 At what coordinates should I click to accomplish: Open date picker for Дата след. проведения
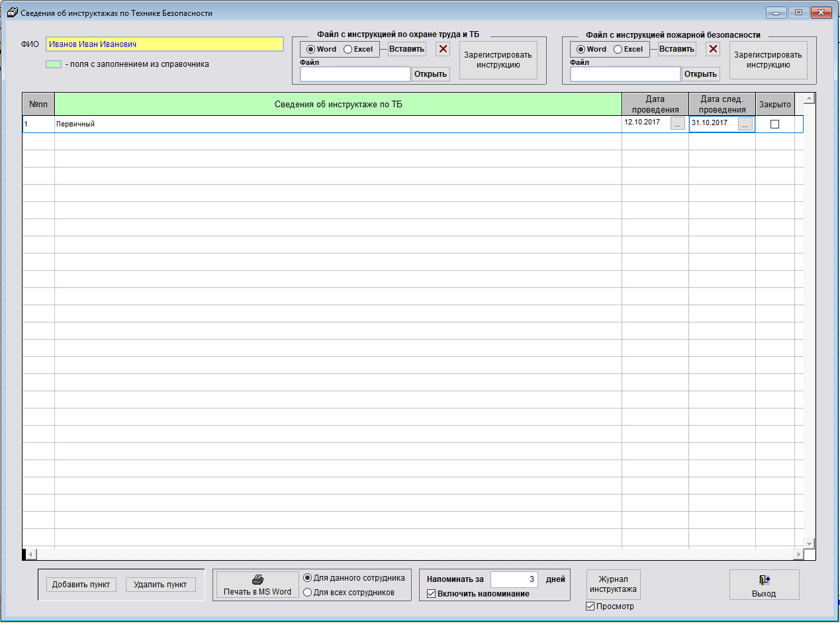coord(745,124)
